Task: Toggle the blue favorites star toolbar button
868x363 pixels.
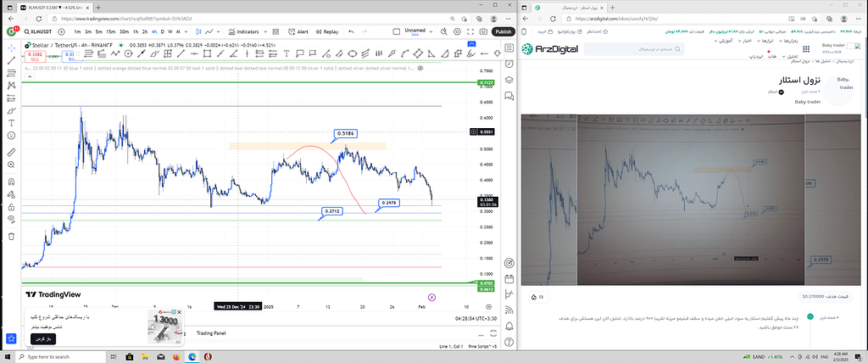Action: [x=11, y=338]
